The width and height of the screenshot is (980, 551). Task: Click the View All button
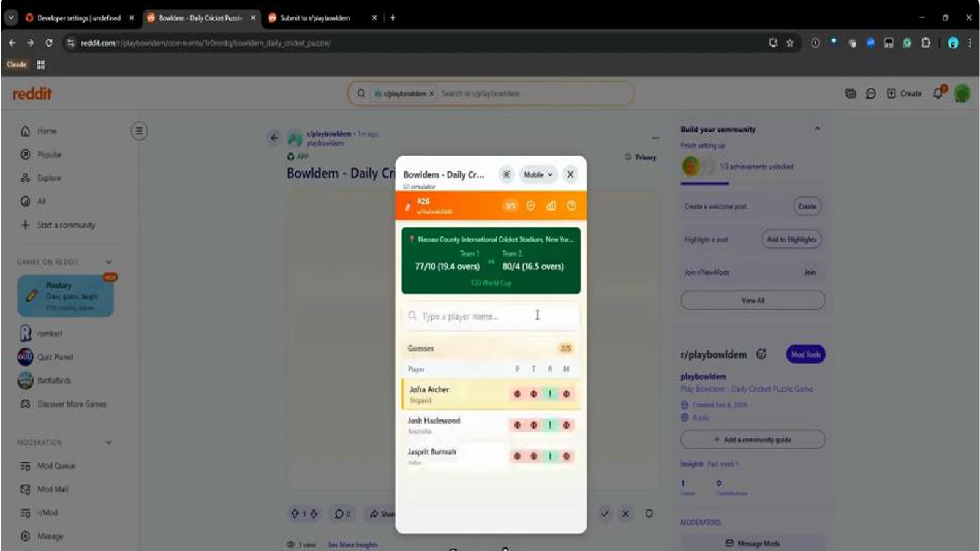(753, 300)
